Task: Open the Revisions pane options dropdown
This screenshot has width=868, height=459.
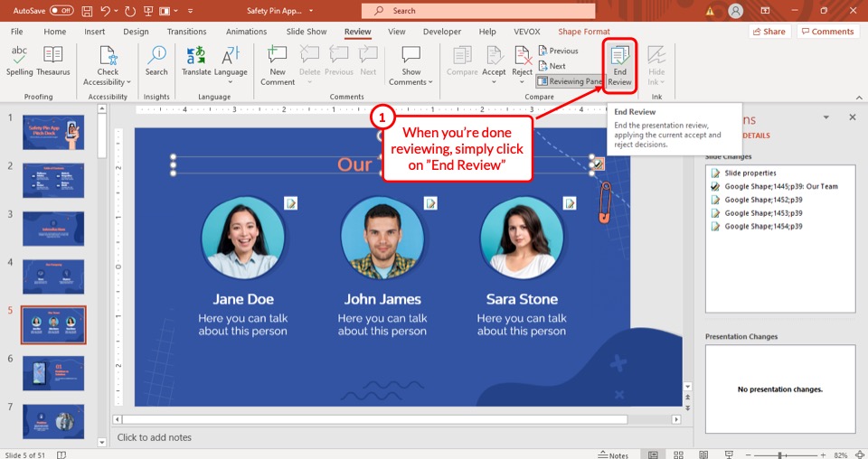Action: (826, 117)
